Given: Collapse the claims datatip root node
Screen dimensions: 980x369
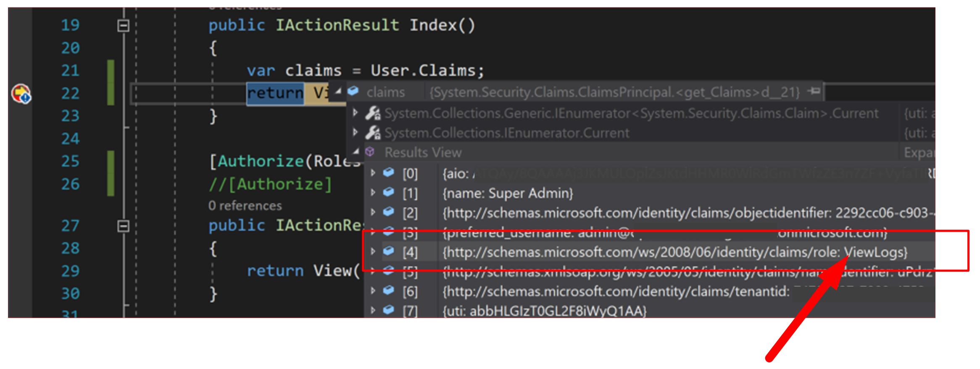Looking at the screenshot, I should click(x=337, y=91).
